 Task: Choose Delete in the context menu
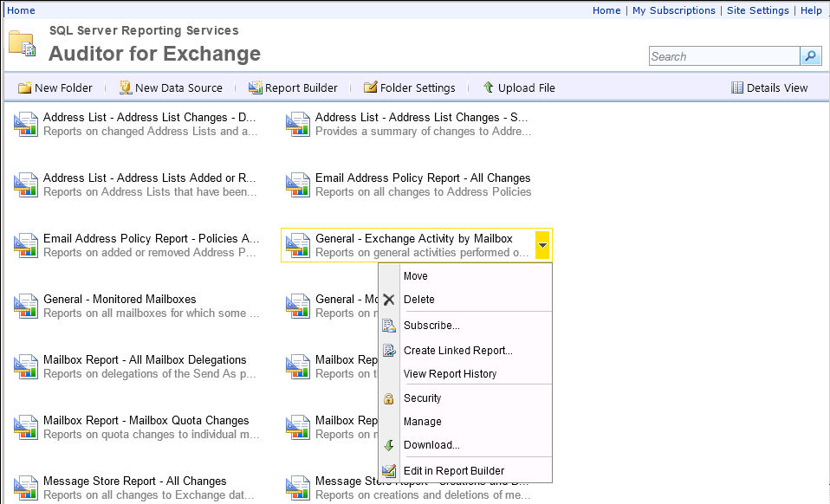click(x=418, y=300)
